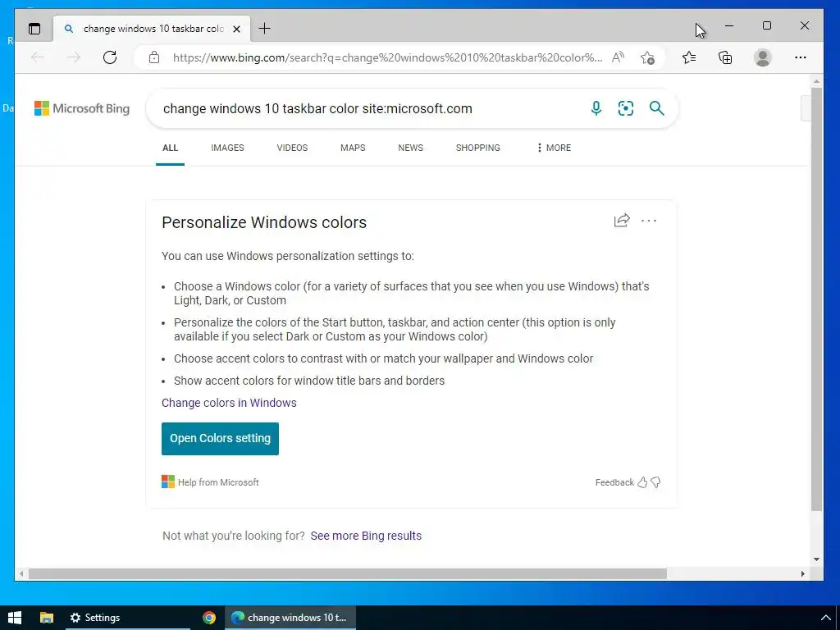Add this page to favorites

647,57
